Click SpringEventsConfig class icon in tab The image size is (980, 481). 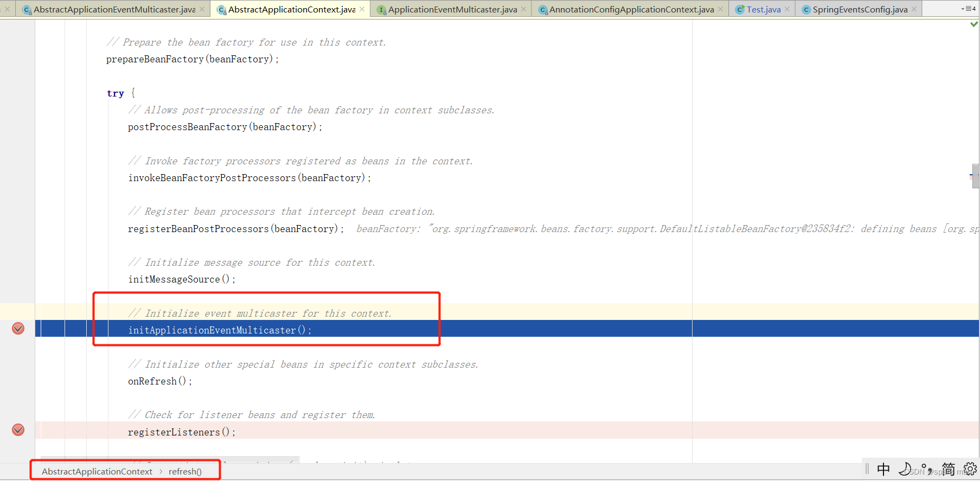pyautogui.click(x=806, y=10)
